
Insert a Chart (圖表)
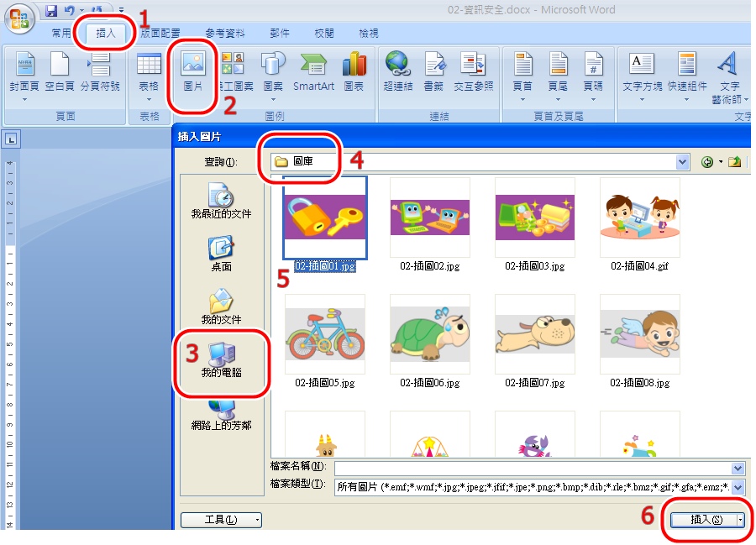pyautogui.click(x=354, y=72)
